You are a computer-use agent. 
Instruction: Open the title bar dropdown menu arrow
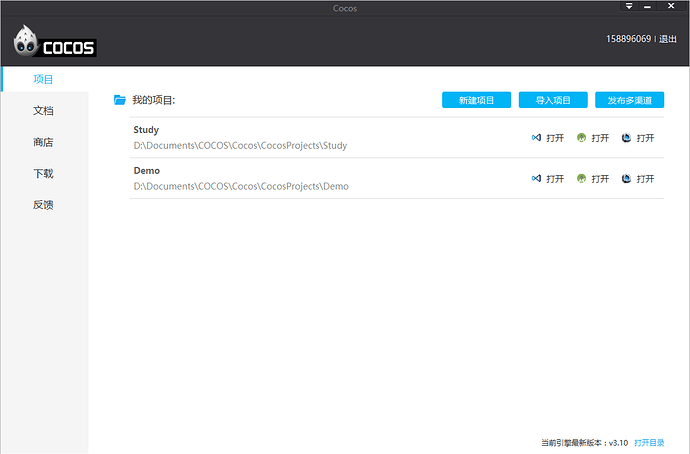point(629,6)
